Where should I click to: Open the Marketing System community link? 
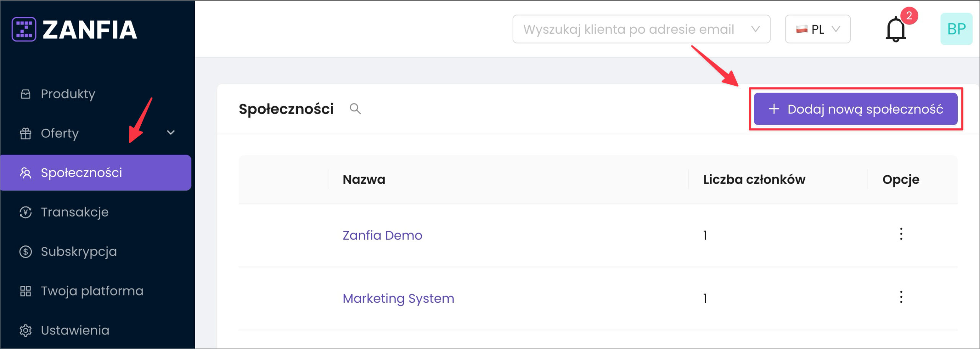click(x=398, y=298)
